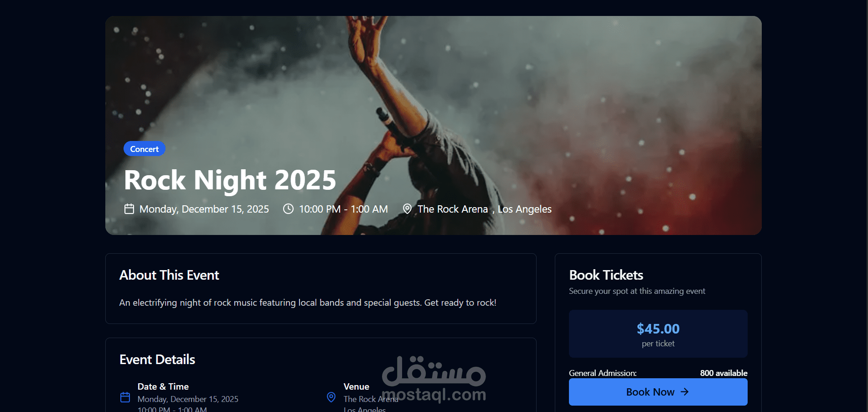Click the Event Details heading
Viewport: 868px width, 412px height.
[x=157, y=360]
